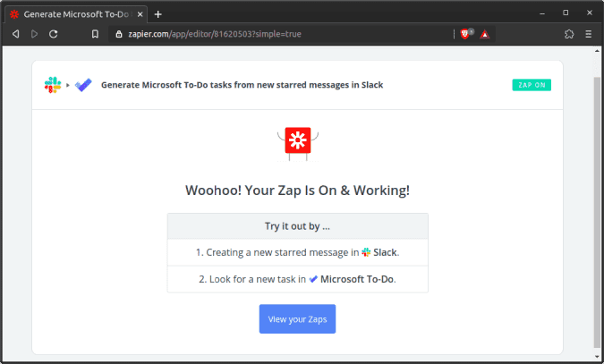Screen dimensions: 604x364
Task: Close the Generate Microsoft To-Do tab
Action: tap(140, 14)
